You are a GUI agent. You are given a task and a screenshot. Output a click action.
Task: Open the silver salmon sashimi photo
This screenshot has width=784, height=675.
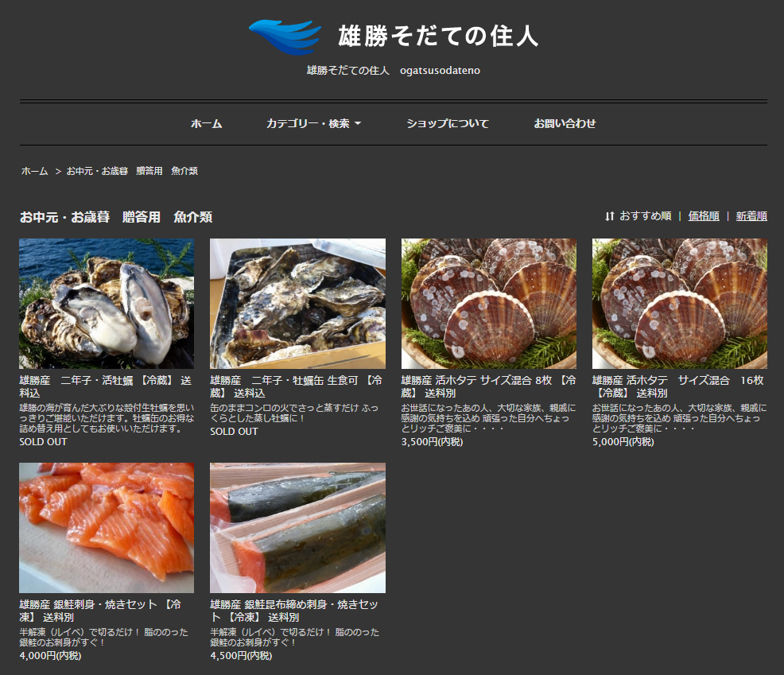coord(107,528)
